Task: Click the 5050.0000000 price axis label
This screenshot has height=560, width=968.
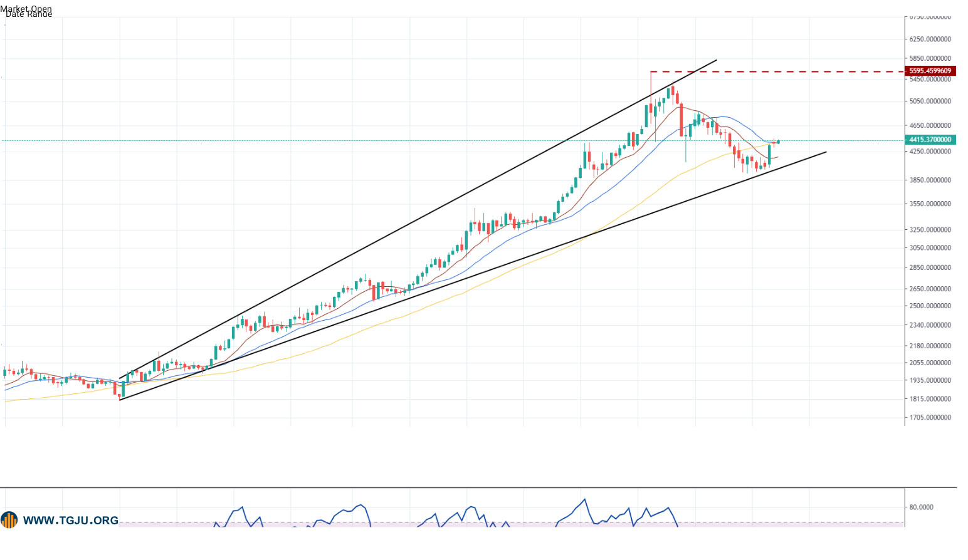Action: pyautogui.click(x=930, y=101)
